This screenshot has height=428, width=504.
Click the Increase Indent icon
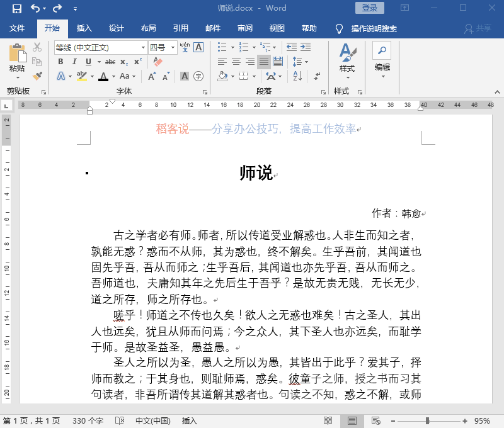pos(306,47)
